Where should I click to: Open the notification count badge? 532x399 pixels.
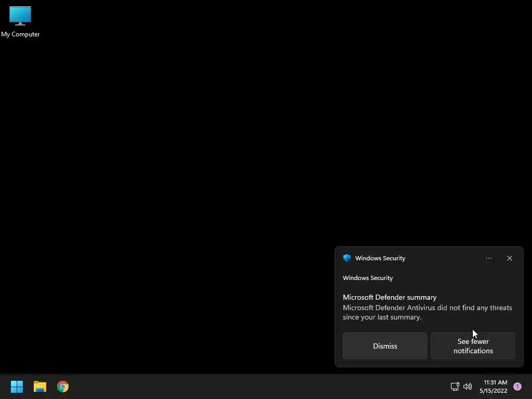tap(517, 387)
